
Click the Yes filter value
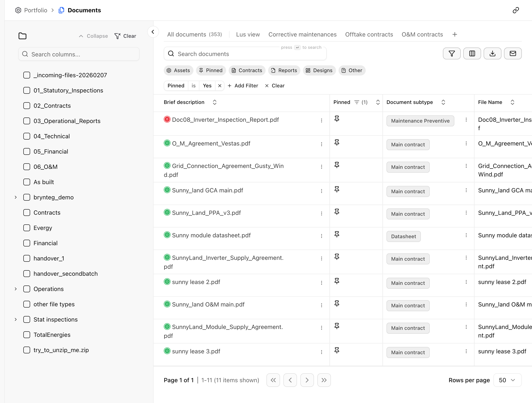click(x=207, y=86)
